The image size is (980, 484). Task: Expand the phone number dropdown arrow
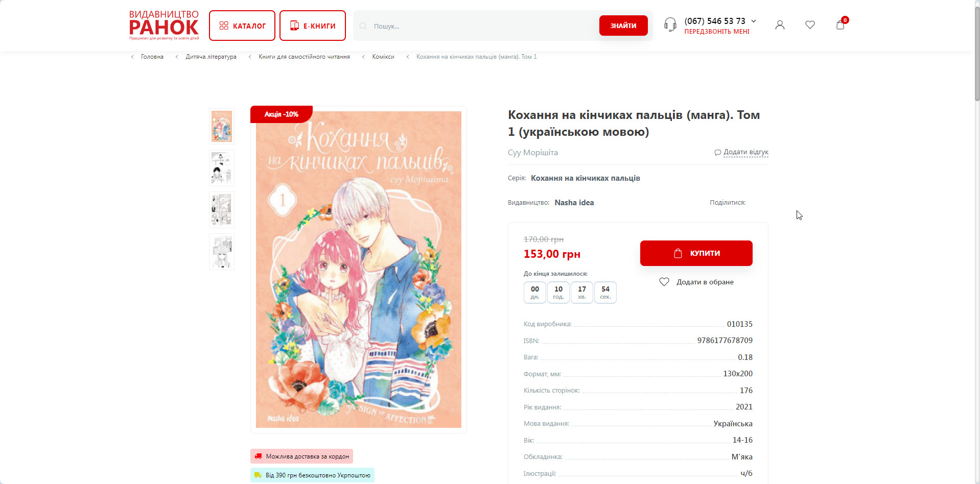(x=754, y=21)
